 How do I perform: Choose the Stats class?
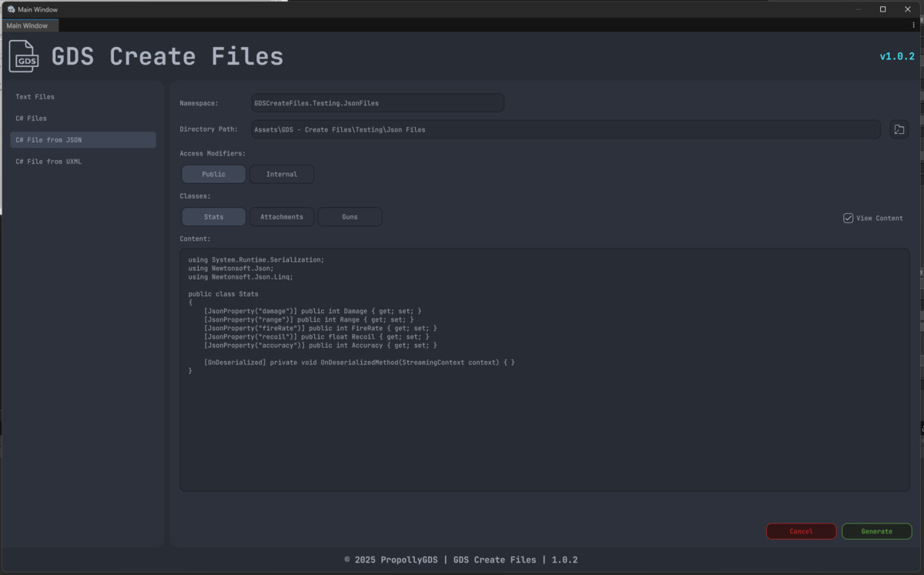[x=213, y=217]
